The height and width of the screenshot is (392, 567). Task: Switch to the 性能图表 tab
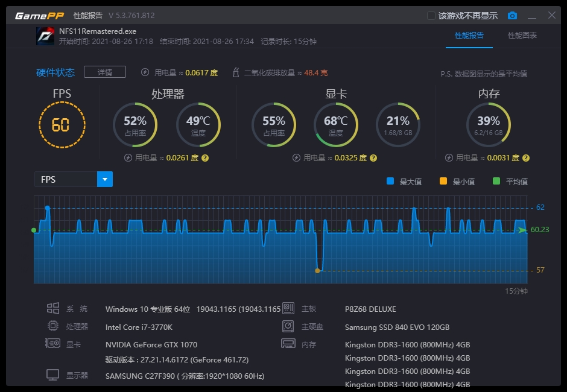(522, 36)
